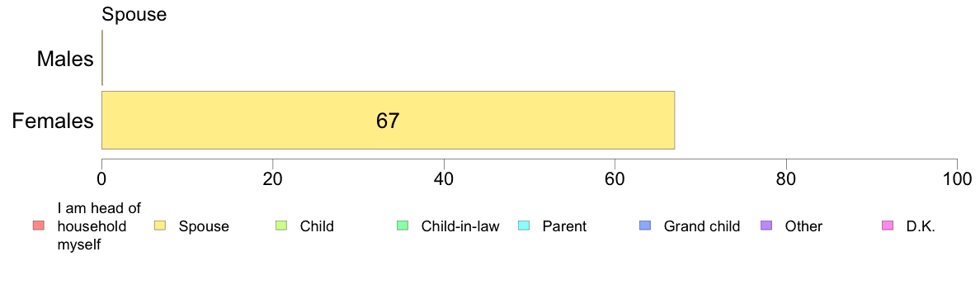Select the red head of household swatch
Viewport: 980px width, 304px height.
coord(39,226)
